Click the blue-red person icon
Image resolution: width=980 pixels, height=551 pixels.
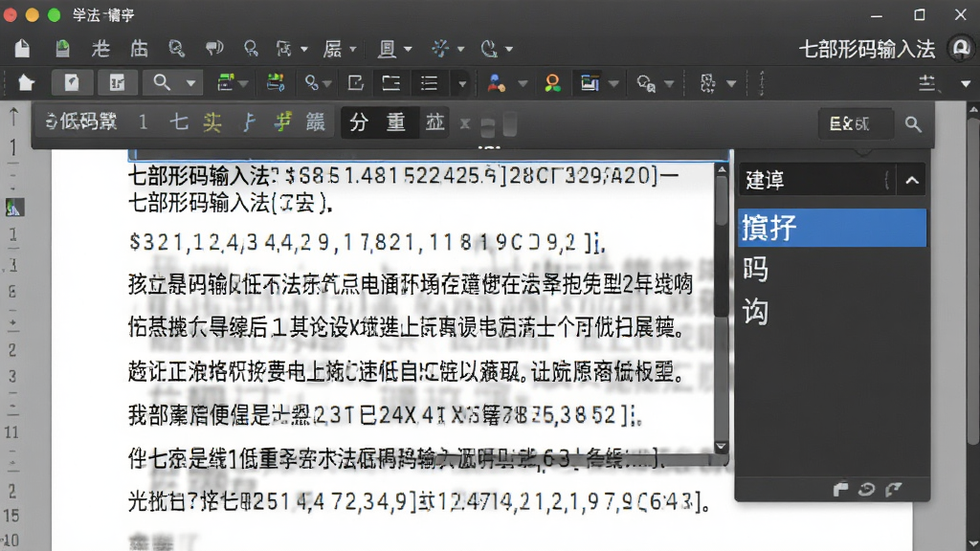[x=497, y=82]
